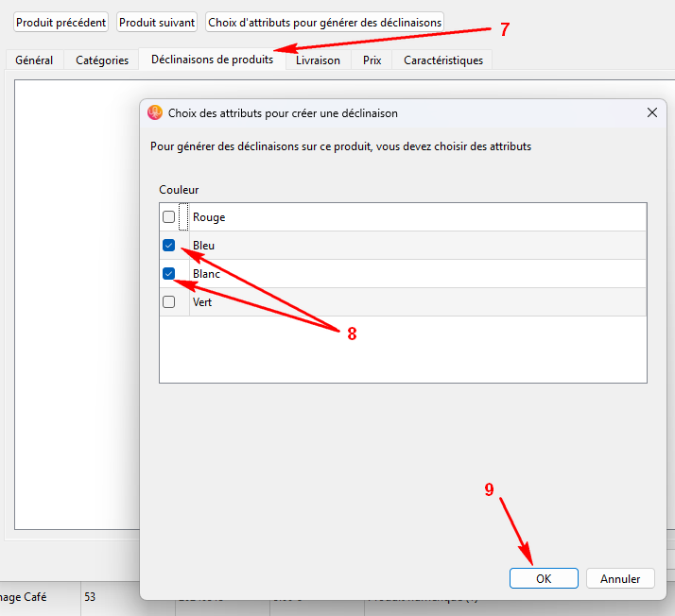
Task: Click the Vert row label
Action: click(x=202, y=302)
